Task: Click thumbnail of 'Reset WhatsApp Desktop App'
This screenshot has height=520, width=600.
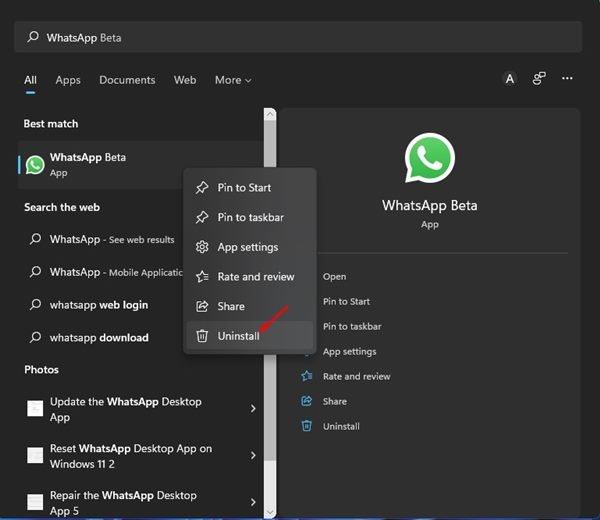Action: [35, 455]
